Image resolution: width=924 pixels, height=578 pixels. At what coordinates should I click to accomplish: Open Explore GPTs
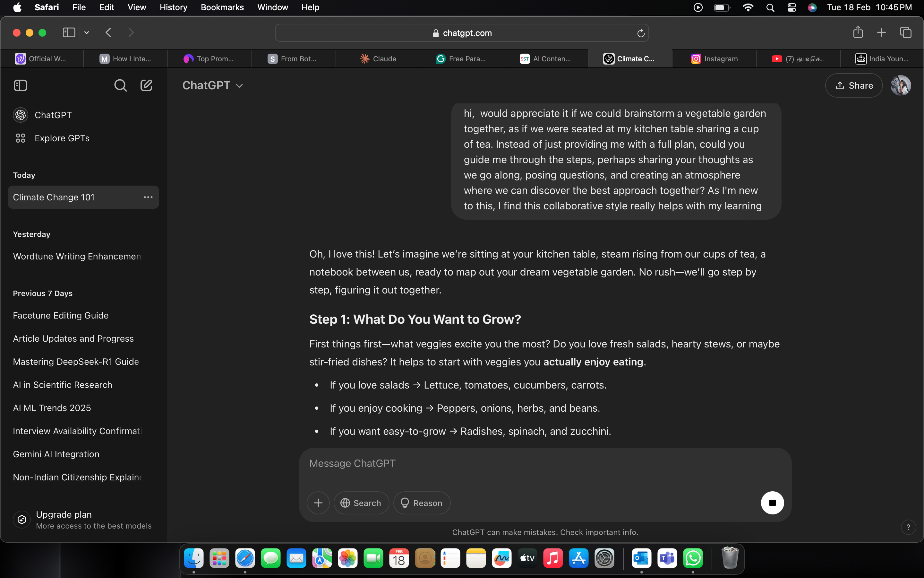pyautogui.click(x=83, y=138)
